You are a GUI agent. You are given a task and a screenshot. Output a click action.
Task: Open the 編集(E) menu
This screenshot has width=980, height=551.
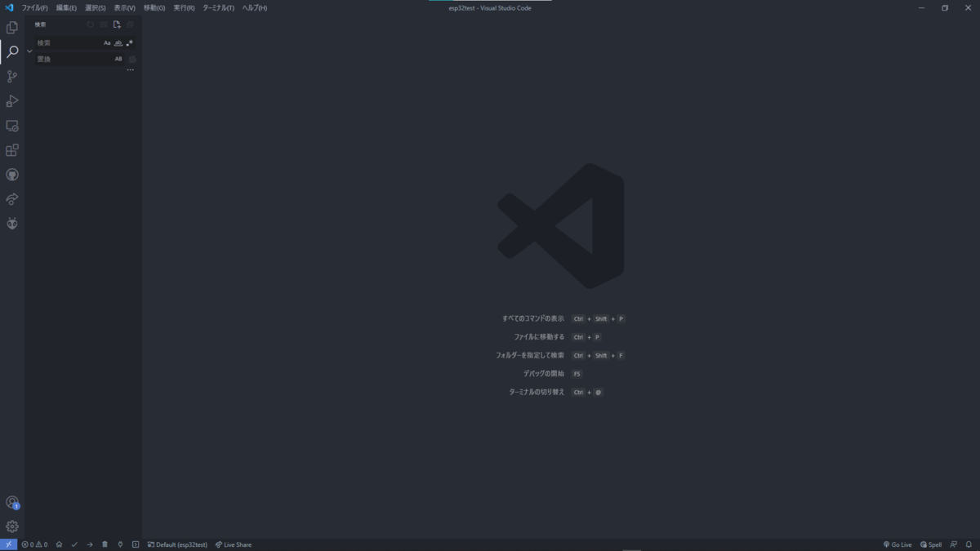point(66,7)
